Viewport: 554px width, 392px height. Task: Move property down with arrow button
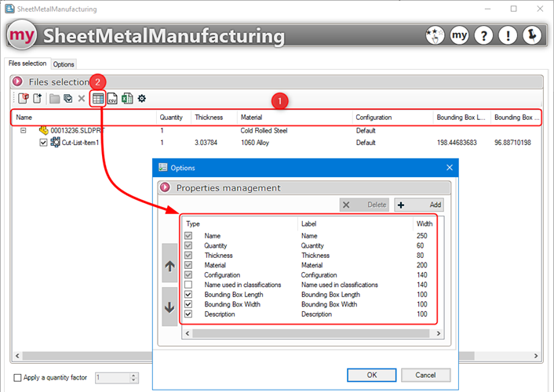point(169,307)
